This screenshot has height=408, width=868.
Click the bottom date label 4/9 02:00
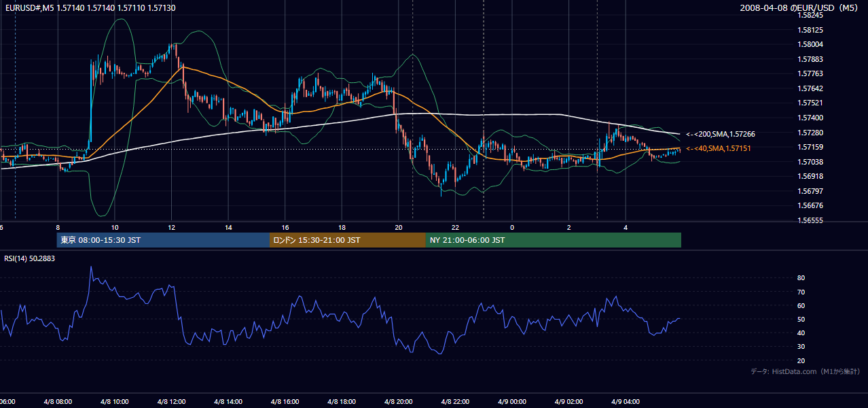pyautogui.click(x=568, y=401)
